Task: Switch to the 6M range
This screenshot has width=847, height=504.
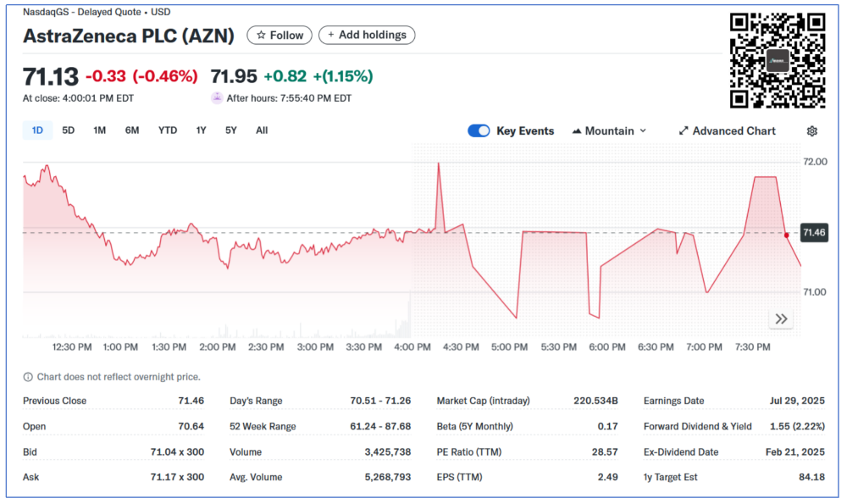Action: (132, 130)
